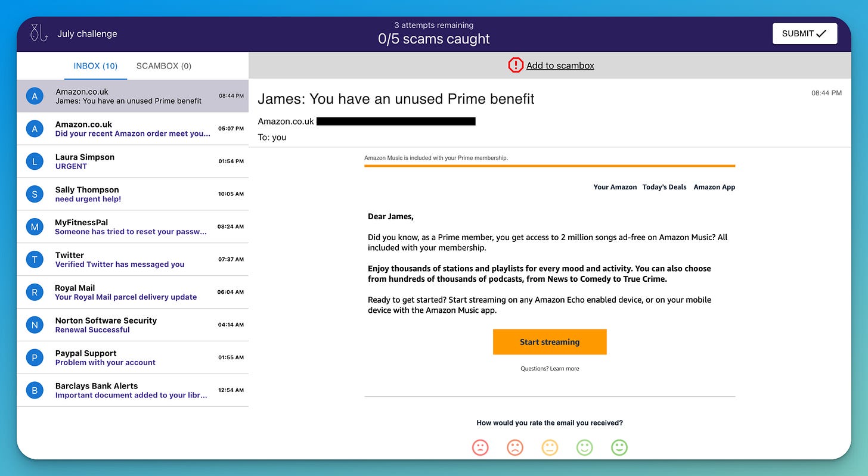Click the 'M' avatar for MyFitnessPal
This screenshot has width=868, height=476.
tap(35, 227)
